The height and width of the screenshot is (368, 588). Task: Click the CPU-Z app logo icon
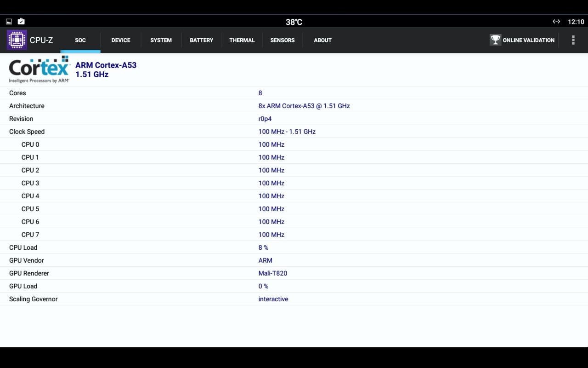point(17,40)
